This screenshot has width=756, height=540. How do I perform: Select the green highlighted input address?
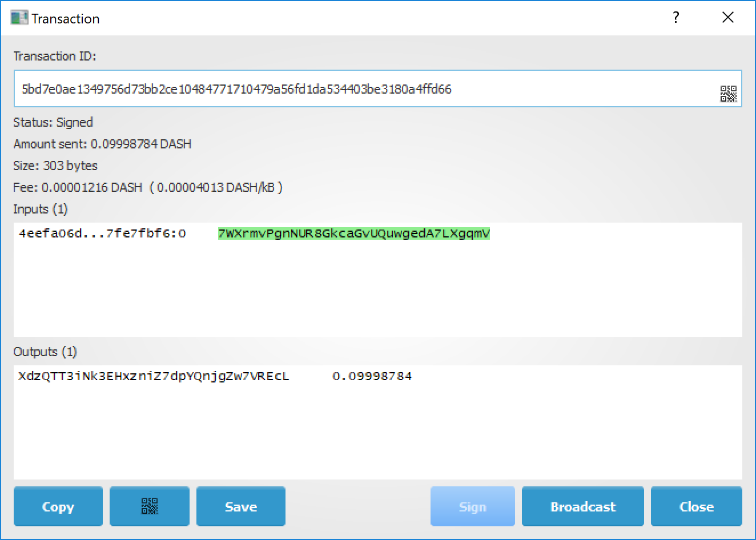353,233
